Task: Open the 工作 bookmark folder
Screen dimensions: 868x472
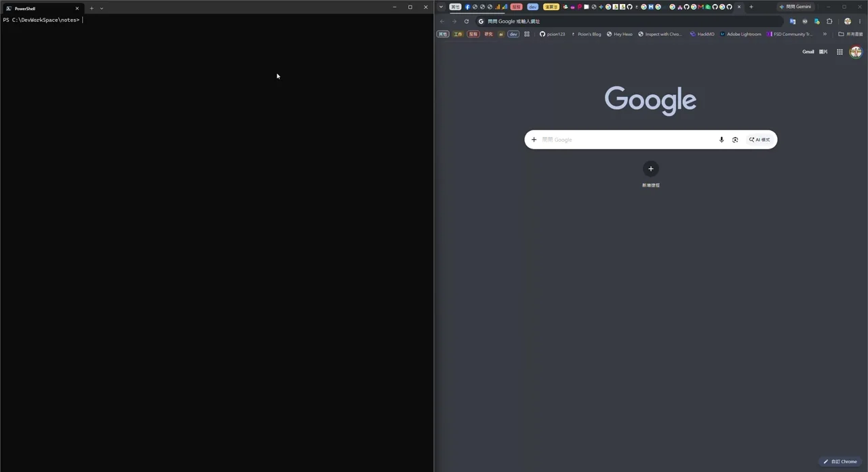Action: [458, 34]
